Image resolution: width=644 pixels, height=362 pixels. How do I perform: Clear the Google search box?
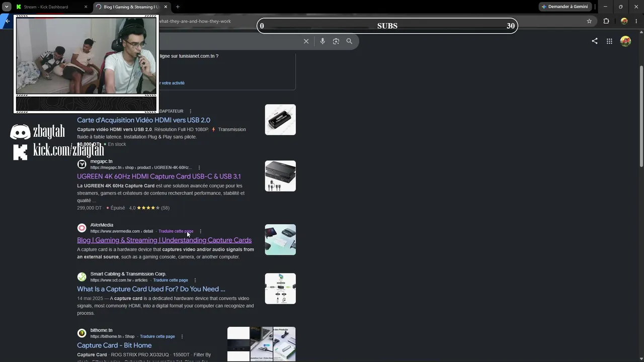[306, 41]
